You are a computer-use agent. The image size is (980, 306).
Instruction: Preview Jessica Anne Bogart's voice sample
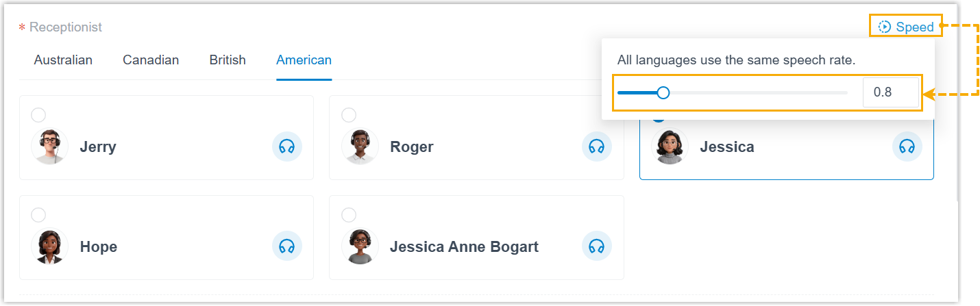pyautogui.click(x=597, y=246)
